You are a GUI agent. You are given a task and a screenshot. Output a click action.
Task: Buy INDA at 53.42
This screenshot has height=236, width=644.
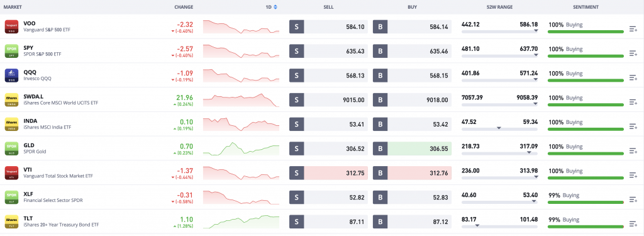(412, 124)
